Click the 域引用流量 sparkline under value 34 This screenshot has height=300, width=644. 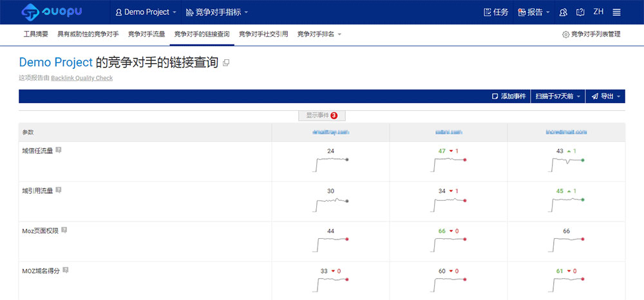point(448,204)
